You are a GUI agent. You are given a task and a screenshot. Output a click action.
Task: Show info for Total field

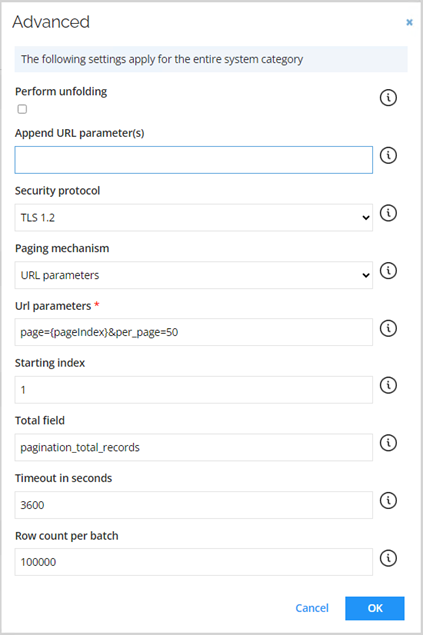388,443
